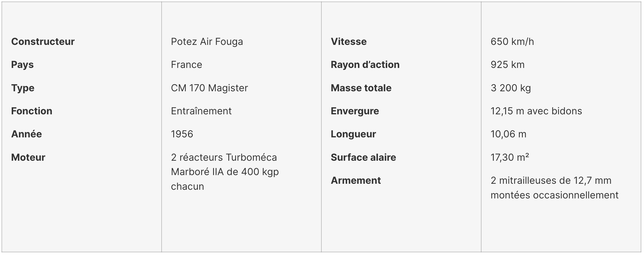The height and width of the screenshot is (255, 644).
Task: Click the CM 170 Magister value
Action: (x=209, y=88)
